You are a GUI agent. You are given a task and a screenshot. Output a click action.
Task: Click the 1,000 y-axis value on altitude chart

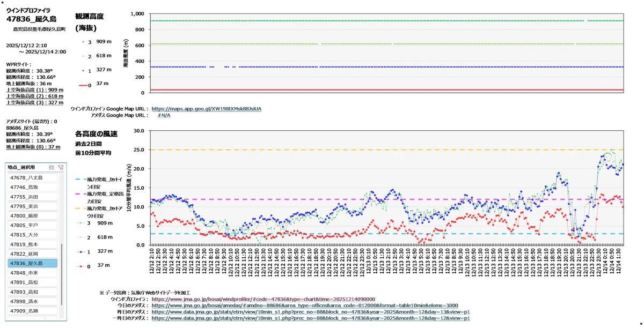pyautogui.click(x=137, y=14)
